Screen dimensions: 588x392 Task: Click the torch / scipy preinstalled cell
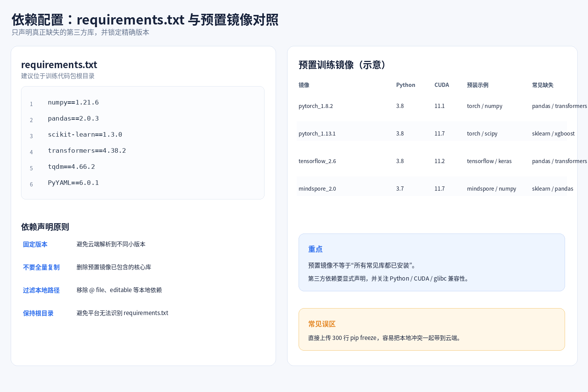click(482, 134)
